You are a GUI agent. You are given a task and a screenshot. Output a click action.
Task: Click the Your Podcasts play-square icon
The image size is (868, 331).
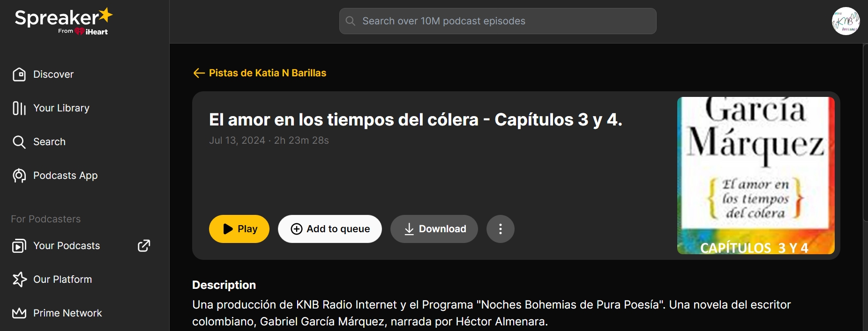point(19,246)
